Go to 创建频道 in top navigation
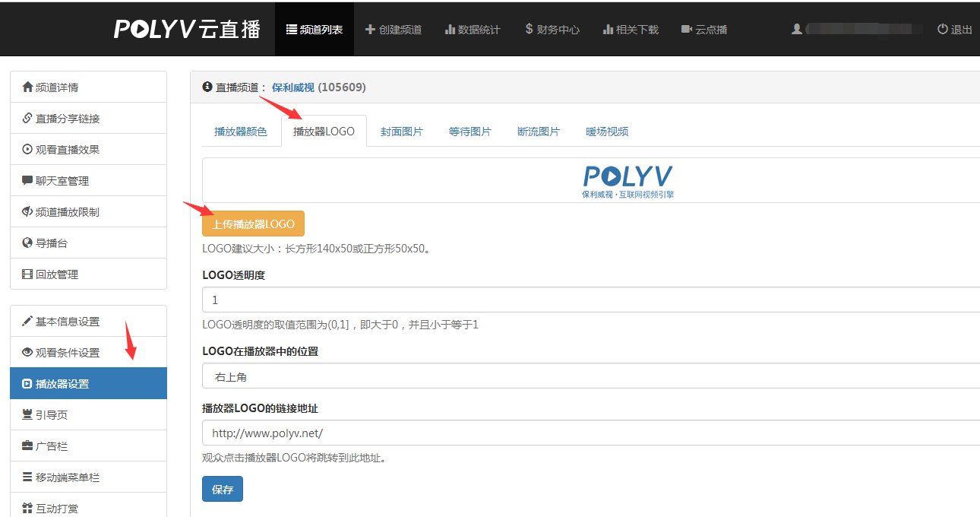 (x=394, y=30)
